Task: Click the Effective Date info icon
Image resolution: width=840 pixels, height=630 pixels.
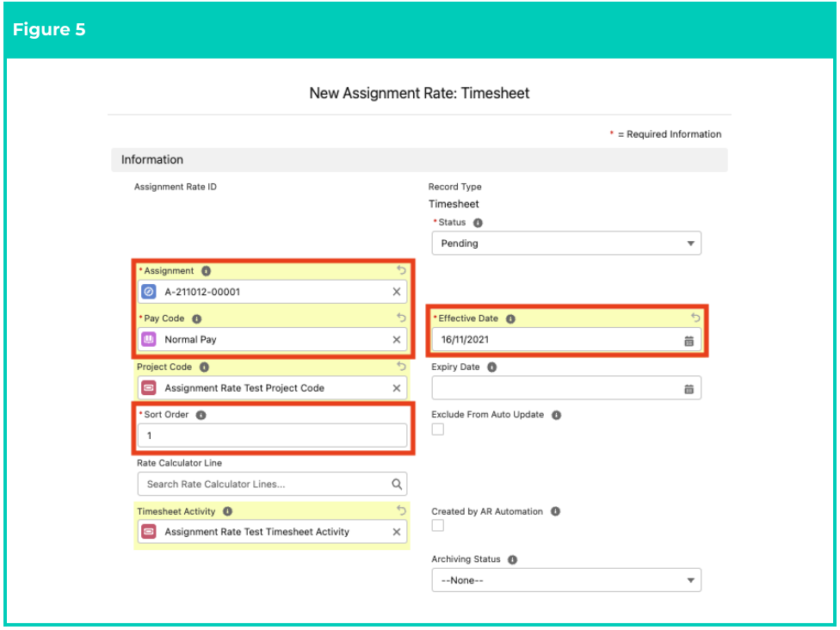Action: (x=510, y=318)
